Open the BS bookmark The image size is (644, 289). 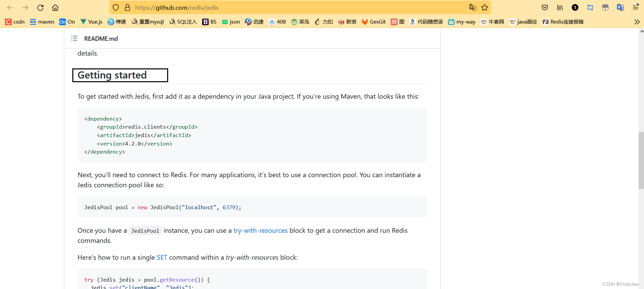(209, 22)
